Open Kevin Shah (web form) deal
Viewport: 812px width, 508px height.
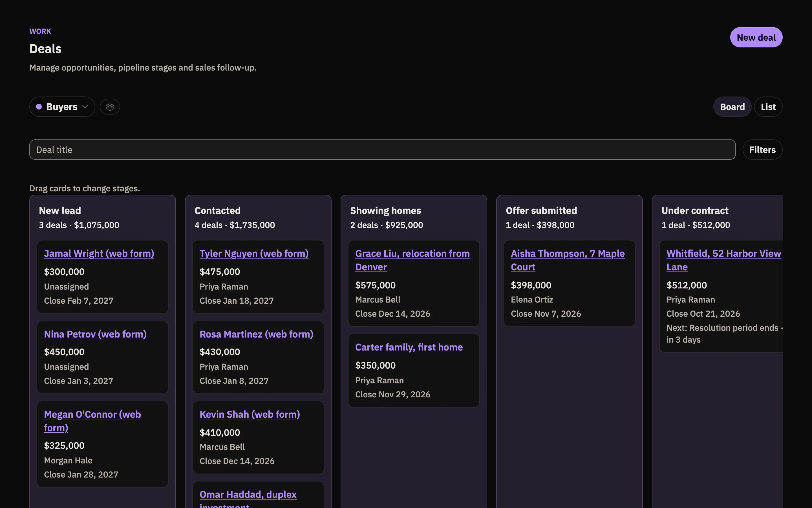(x=250, y=414)
